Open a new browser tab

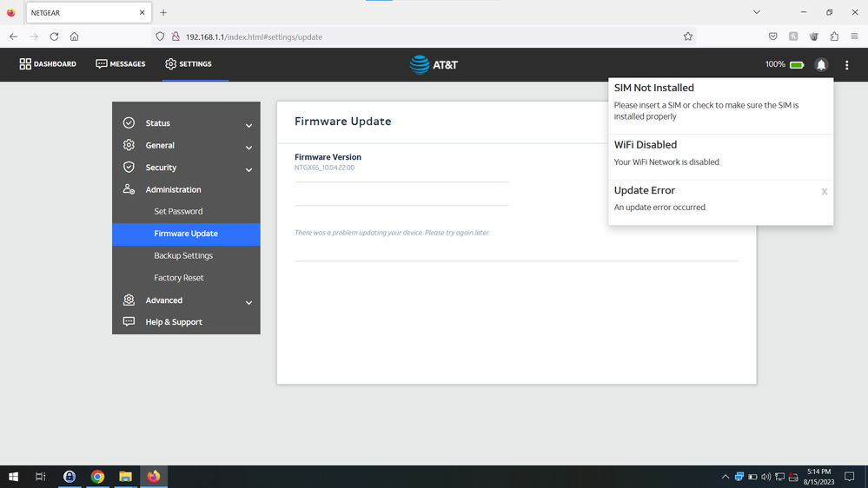(163, 13)
